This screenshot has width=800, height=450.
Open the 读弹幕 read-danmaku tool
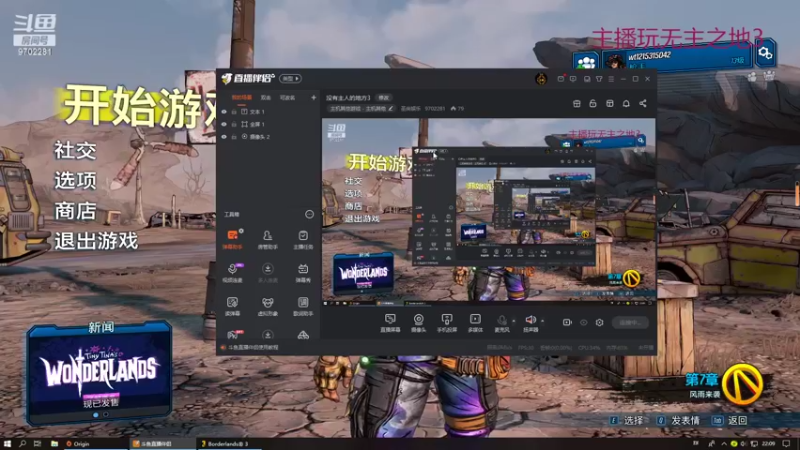(x=233, y=307)
